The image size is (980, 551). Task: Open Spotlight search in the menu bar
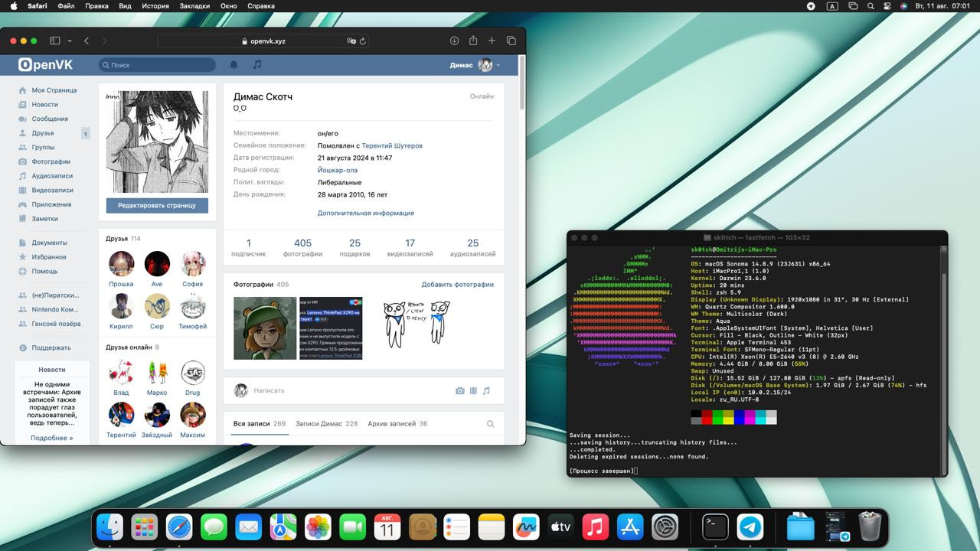[x=871, y=6]
